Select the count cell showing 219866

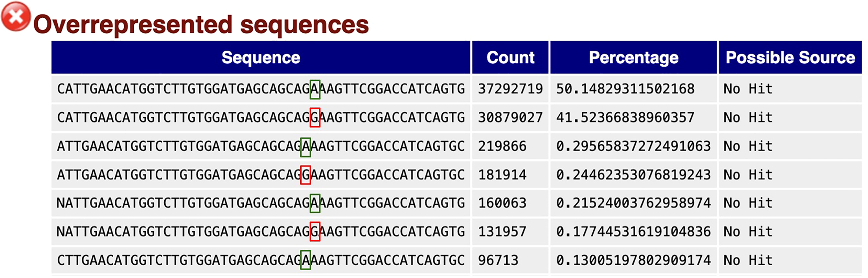pos(502,146)
